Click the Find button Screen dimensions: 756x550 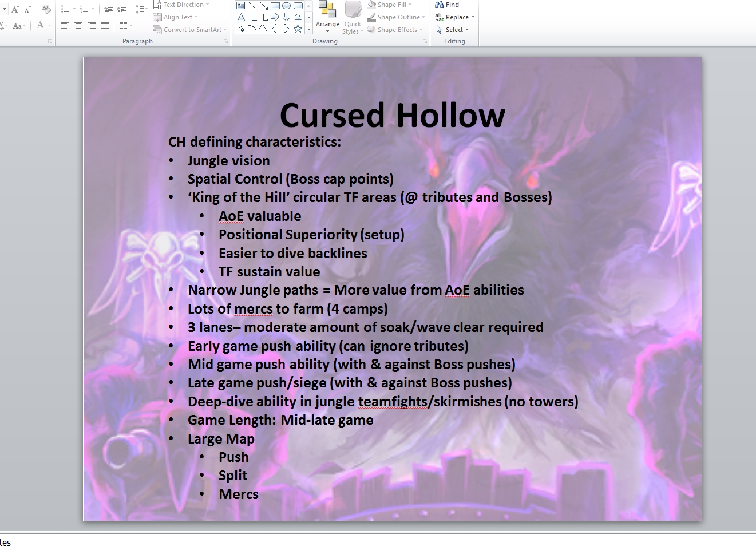tap(447, 5)
